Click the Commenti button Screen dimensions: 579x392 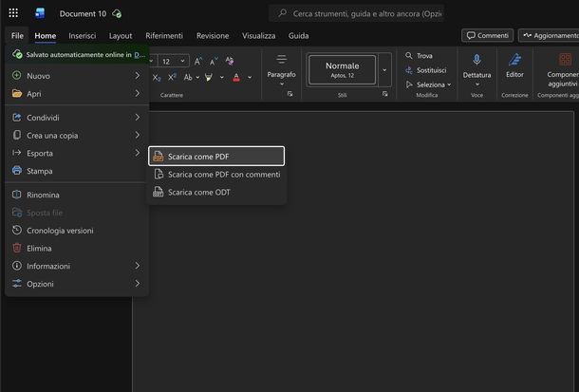pyautogui.click(x=488, y=35)
